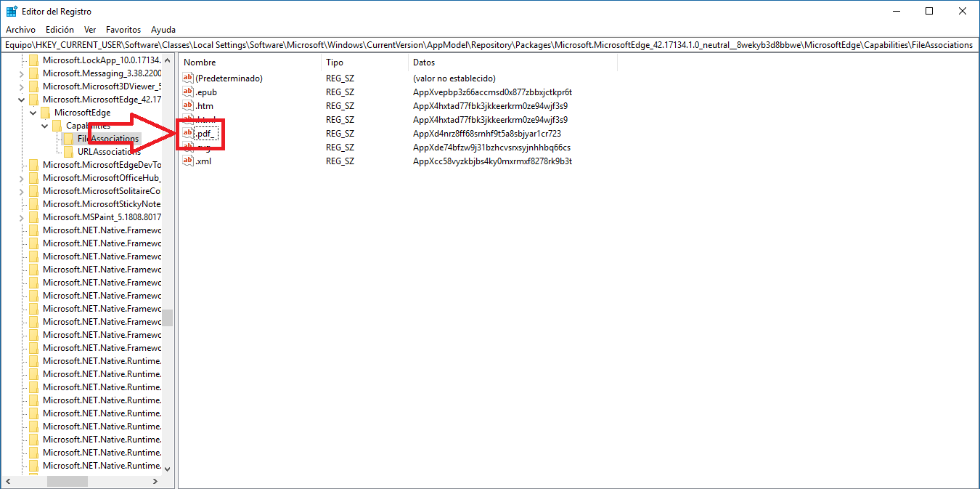Open the Archivo menu

20,30
